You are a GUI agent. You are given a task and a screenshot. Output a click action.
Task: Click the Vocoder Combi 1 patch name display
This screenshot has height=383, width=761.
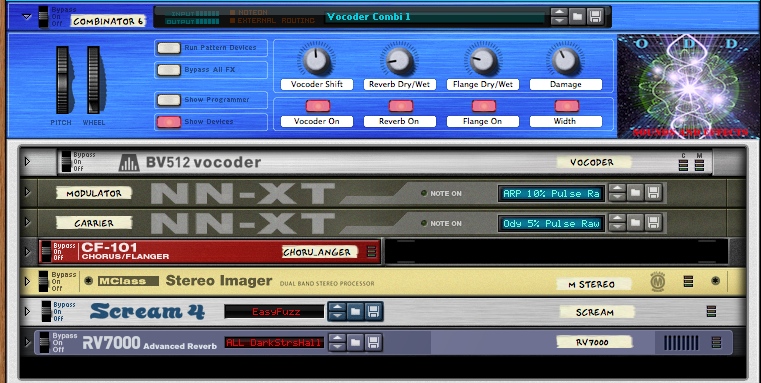pyautogui.click(x=435, y=17)
